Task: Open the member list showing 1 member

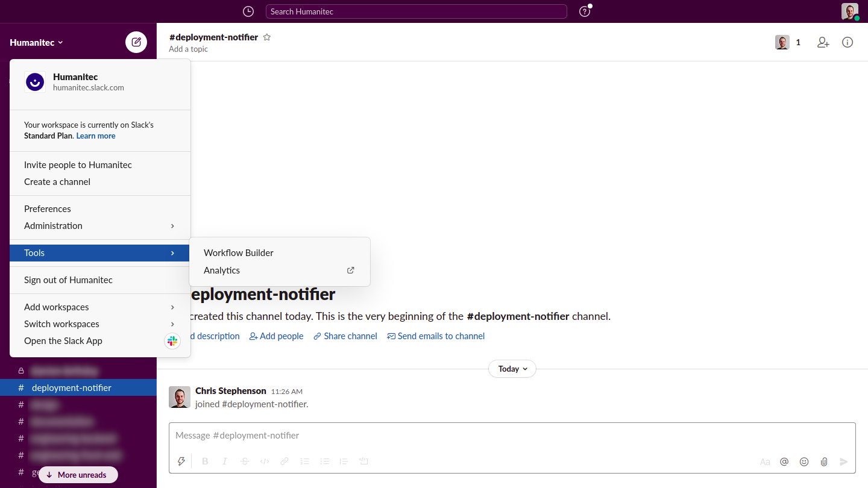Action: 788,42
